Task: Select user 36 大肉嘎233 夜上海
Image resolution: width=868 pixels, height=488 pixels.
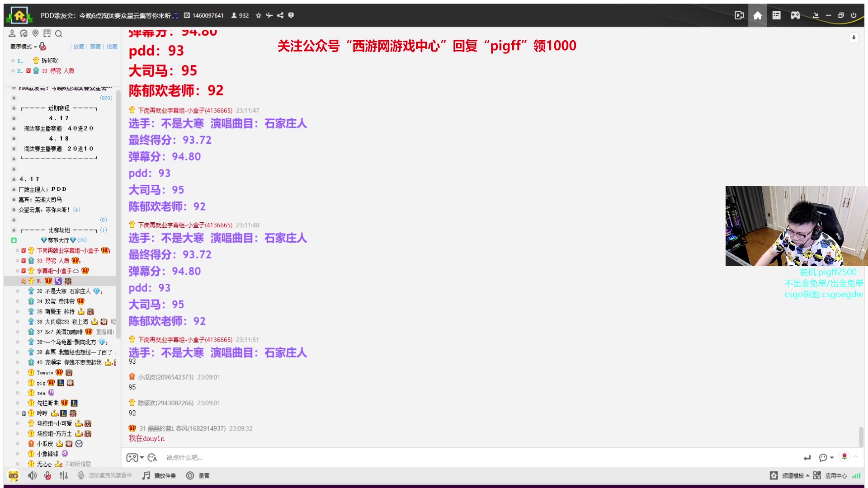Action: pos(62,322)
